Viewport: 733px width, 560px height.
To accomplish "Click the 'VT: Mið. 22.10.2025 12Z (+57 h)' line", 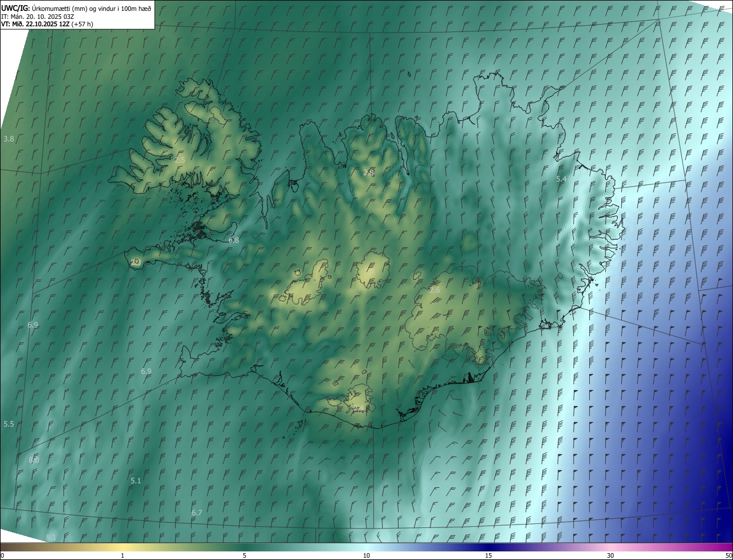I will (x=47, y=24).
